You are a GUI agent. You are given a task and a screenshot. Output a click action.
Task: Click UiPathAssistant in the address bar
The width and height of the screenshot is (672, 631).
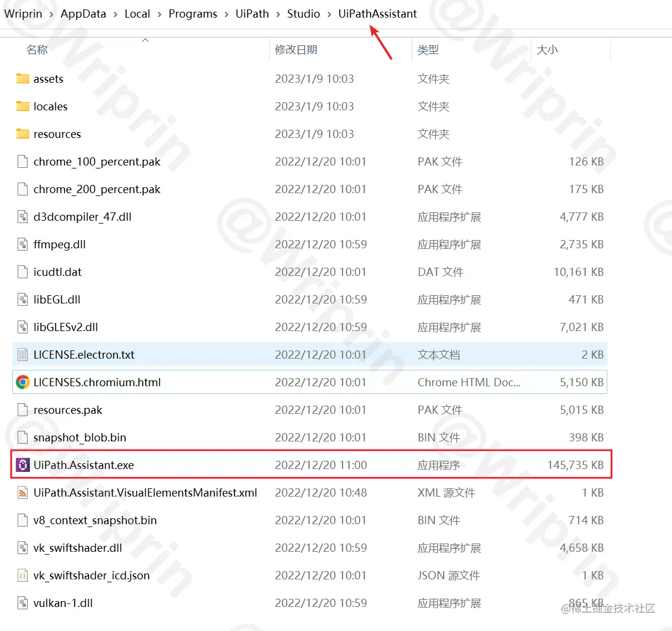click(377, 14)
